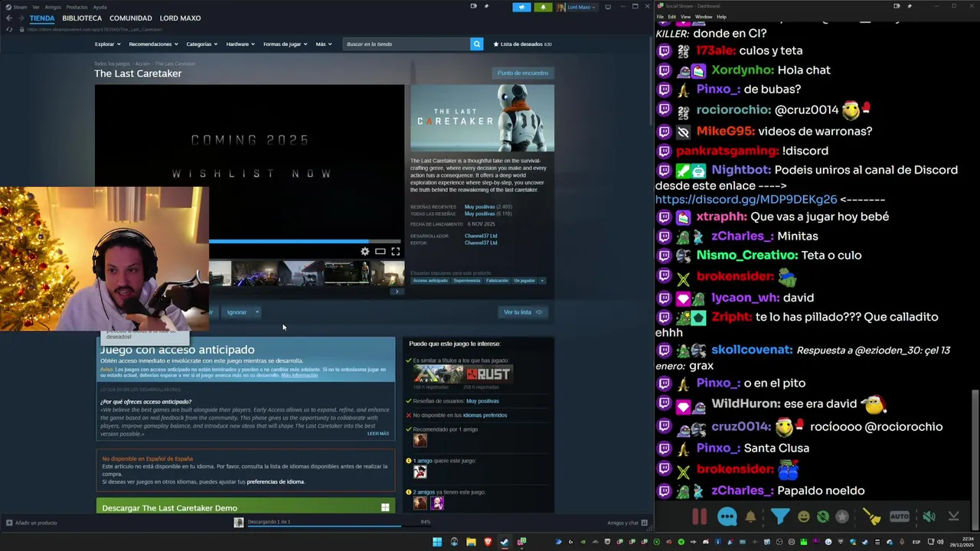Viewport: 980px width, 551px height.
Task: Reload the Steam store page
Action: coord(9,29)
